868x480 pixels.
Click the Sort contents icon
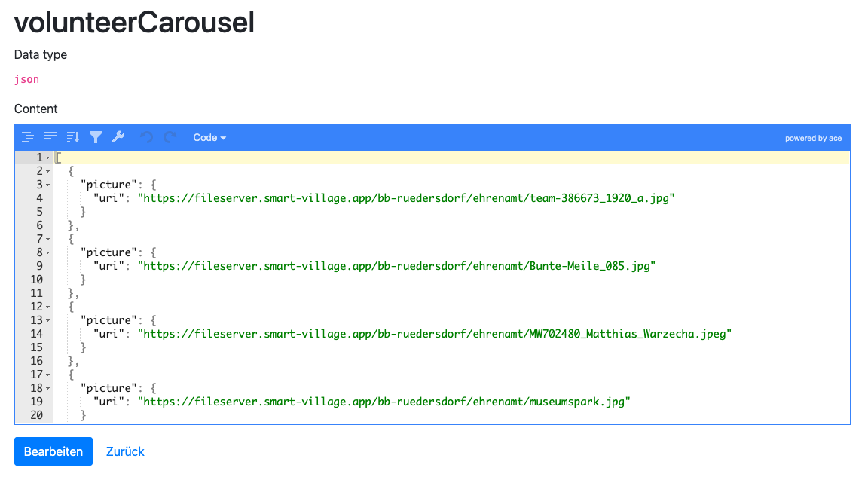click(x=72, y=136)
